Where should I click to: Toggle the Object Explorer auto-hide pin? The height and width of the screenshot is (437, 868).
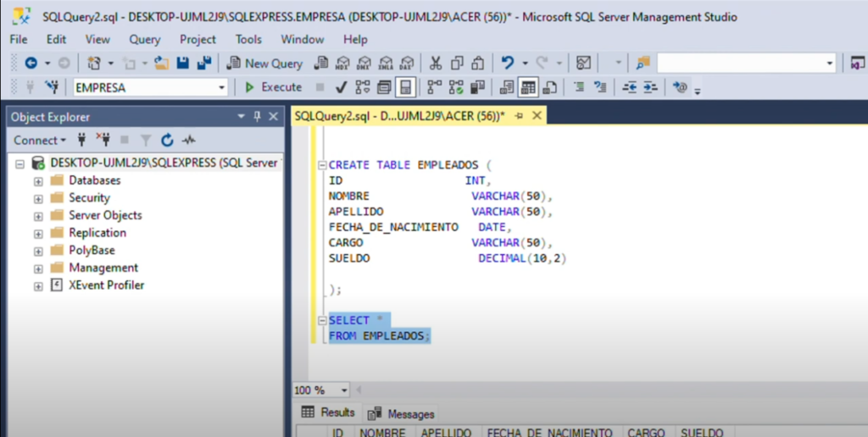(x=258, y=116)
